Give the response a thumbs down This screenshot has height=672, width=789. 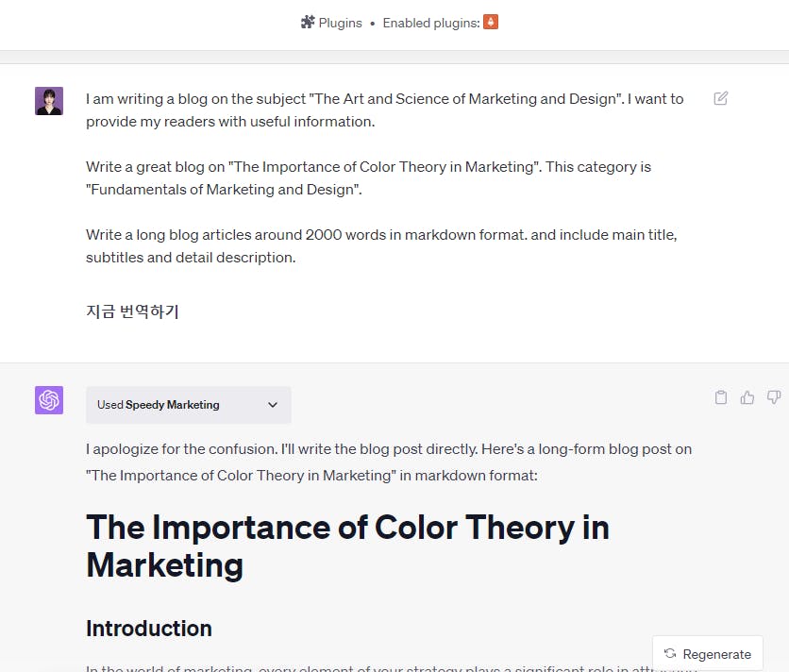774,397
